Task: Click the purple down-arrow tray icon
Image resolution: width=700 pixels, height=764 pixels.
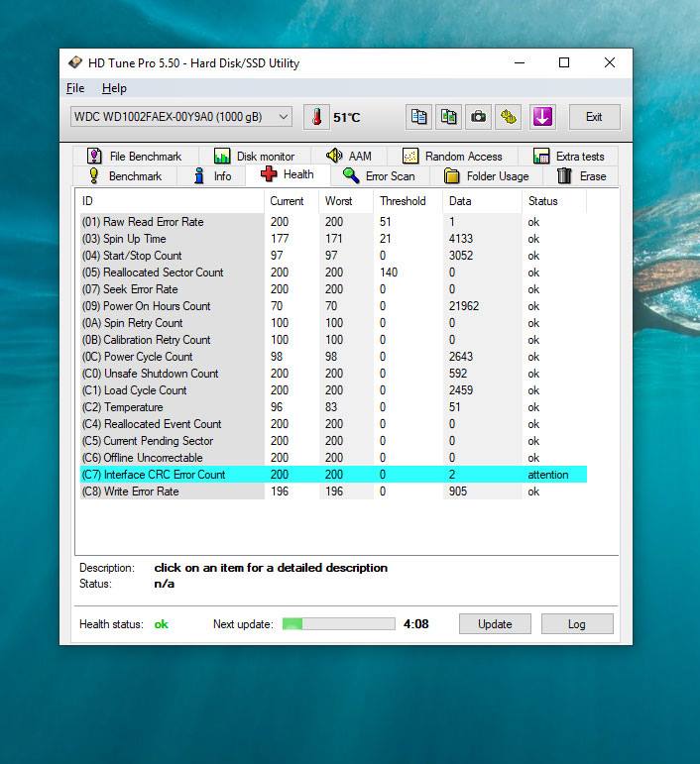Action: point(542,117)
